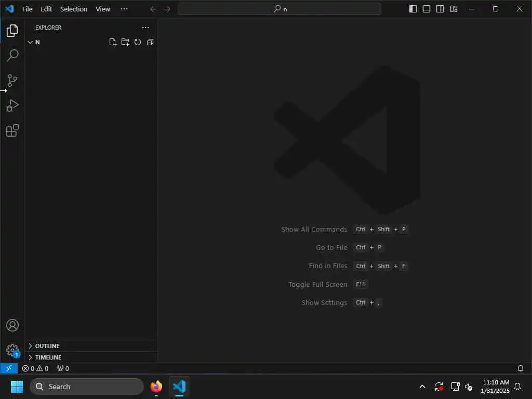Screen dimensions: 532x399
Task: Refresh the Explorer file tree
Action: pyautogui.click(x=137, y=42)
